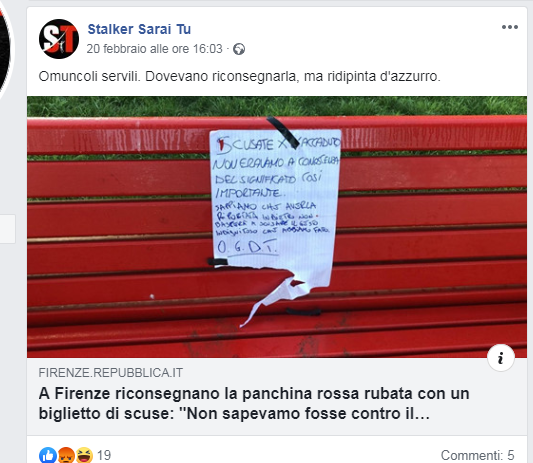The image size is (533, 463).
Task: Click the partial white box at left edge
Action: (x=7, y=229)
